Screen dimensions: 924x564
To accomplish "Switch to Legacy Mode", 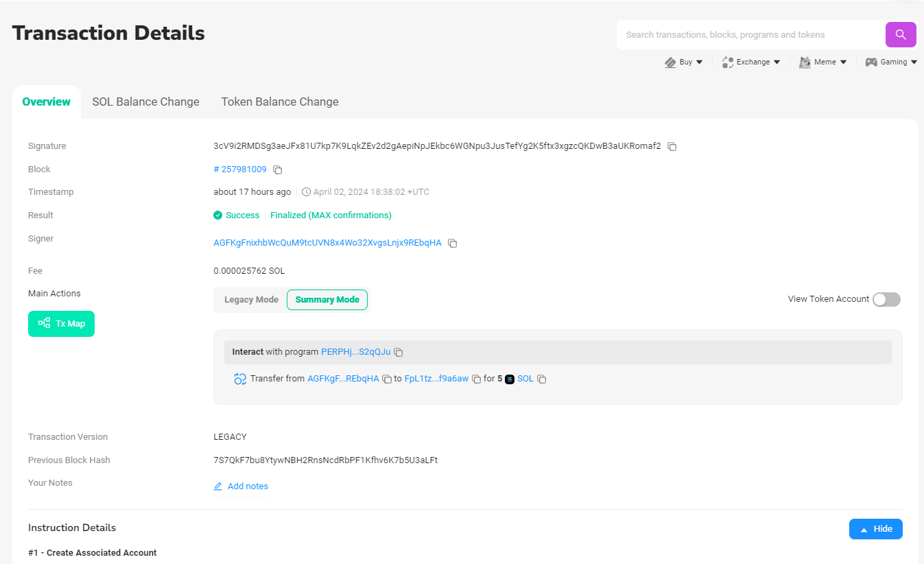I will point(251,300).
